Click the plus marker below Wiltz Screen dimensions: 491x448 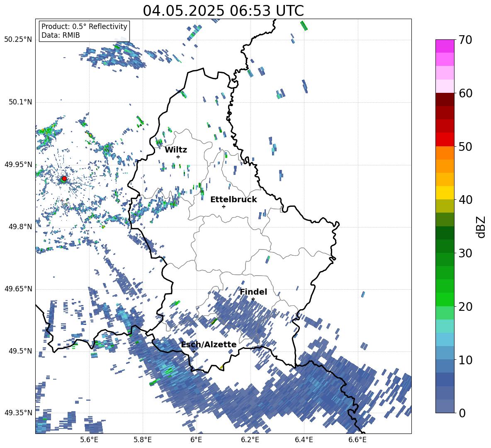pos(178,157)
